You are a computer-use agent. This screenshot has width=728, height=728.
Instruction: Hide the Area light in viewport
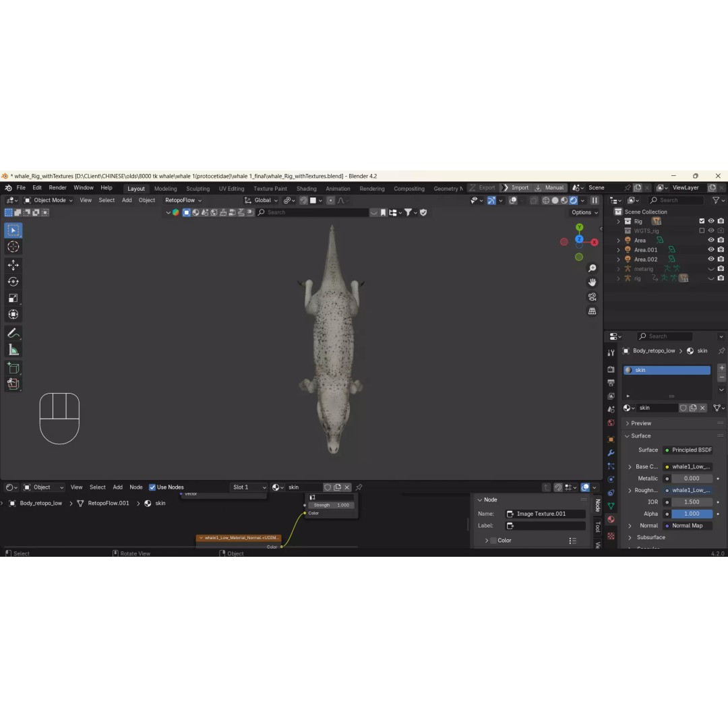pos(711,240)
